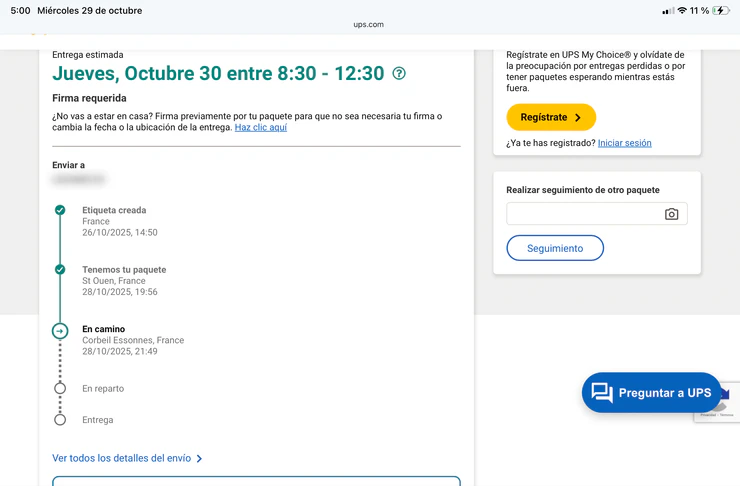740x486 pixels.
Task: Click the delivery estimate help question-mark icon
Action: click(x=399, y=74)
